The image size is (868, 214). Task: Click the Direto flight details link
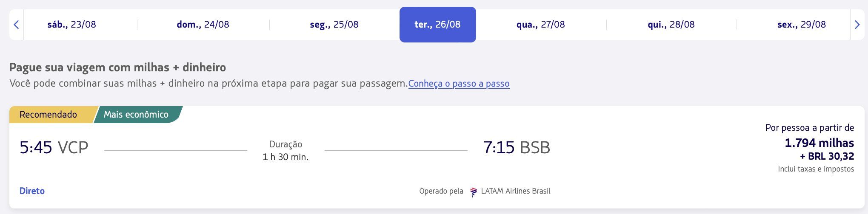click(x=32, y=191)
